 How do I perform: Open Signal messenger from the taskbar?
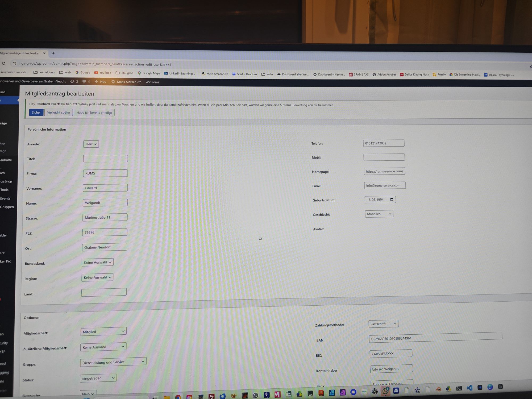pyautogui.click(x=353, y=392)
